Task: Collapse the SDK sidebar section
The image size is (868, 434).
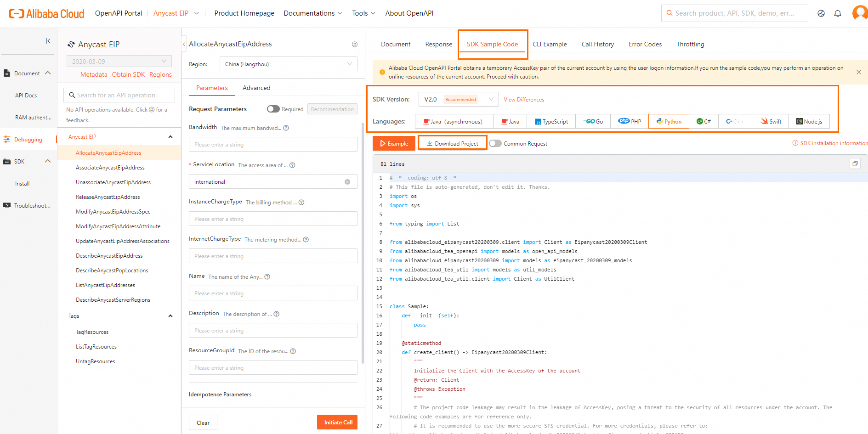Action: click(48, 161)
